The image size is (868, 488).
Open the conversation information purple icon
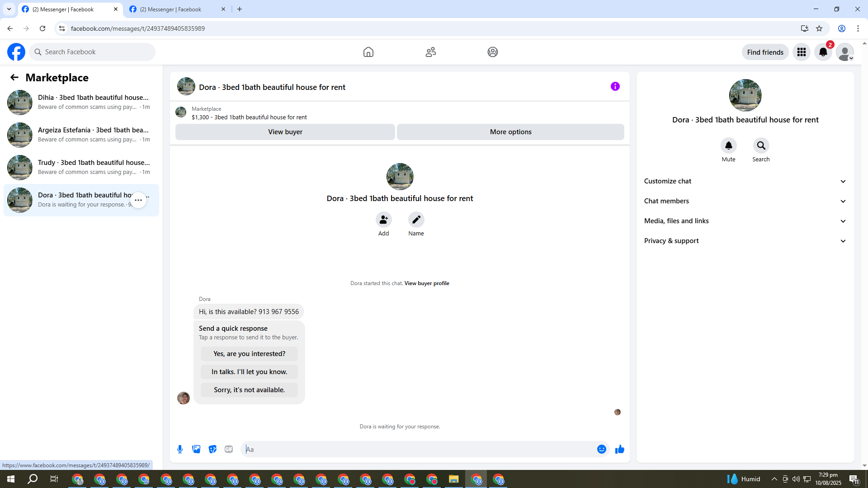pyautogui.click(x=615, y=86)
